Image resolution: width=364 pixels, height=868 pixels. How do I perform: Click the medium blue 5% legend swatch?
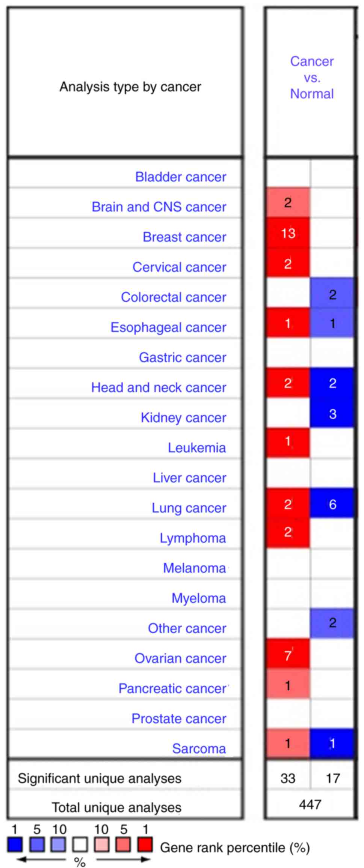point(37,845)
